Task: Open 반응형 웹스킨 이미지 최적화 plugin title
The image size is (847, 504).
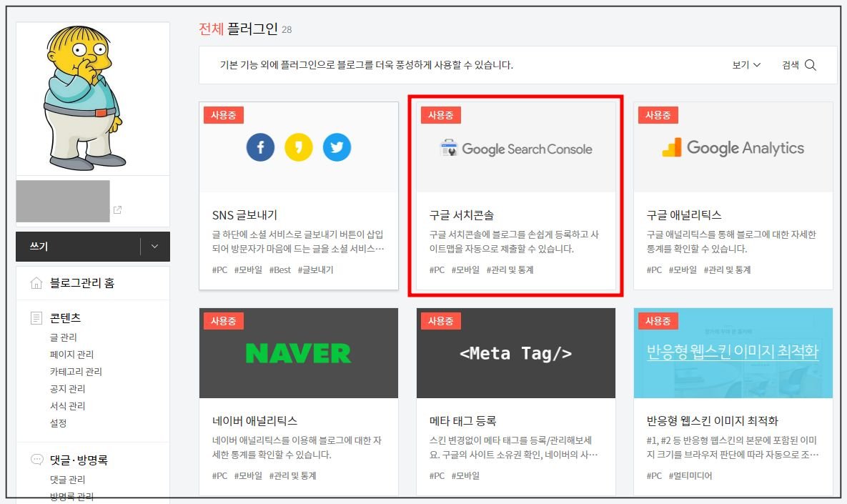Action: (713, 421)
